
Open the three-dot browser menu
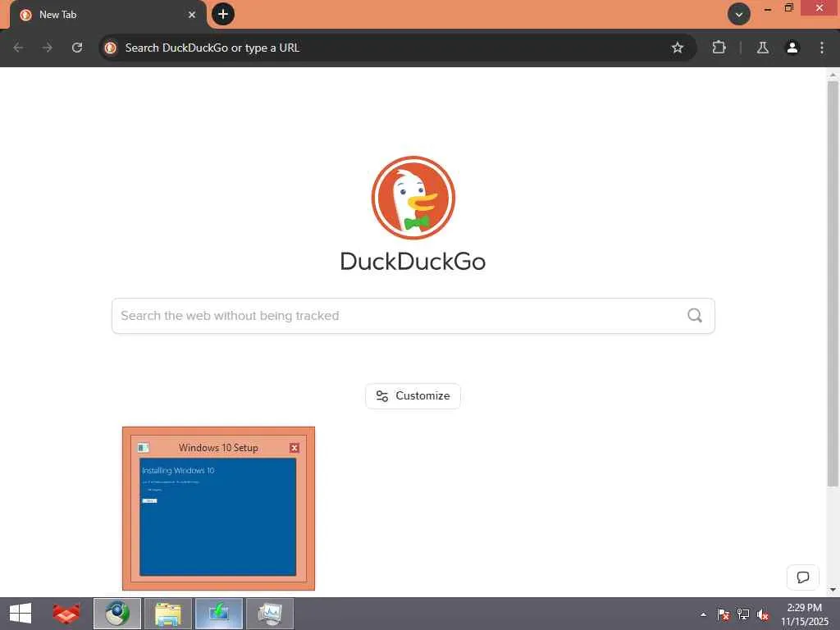[822, 48]
